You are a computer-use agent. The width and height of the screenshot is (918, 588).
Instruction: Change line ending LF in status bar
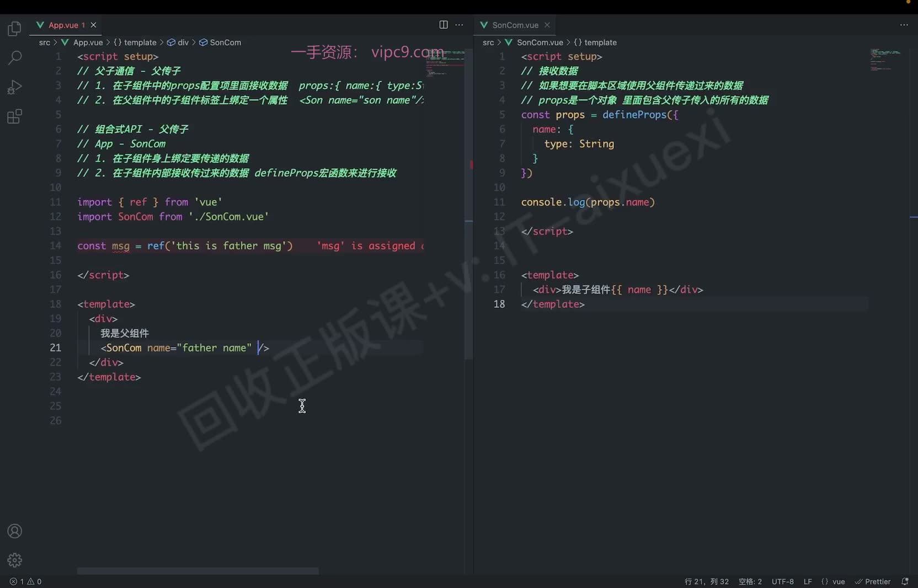(x=808, y=581)
